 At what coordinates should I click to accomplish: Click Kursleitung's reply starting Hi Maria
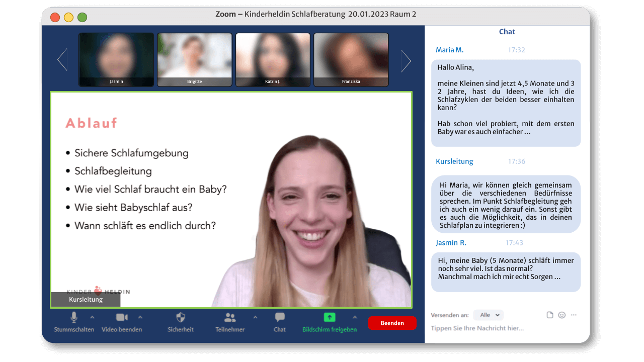pyautogui.click(x=506, y=204)
